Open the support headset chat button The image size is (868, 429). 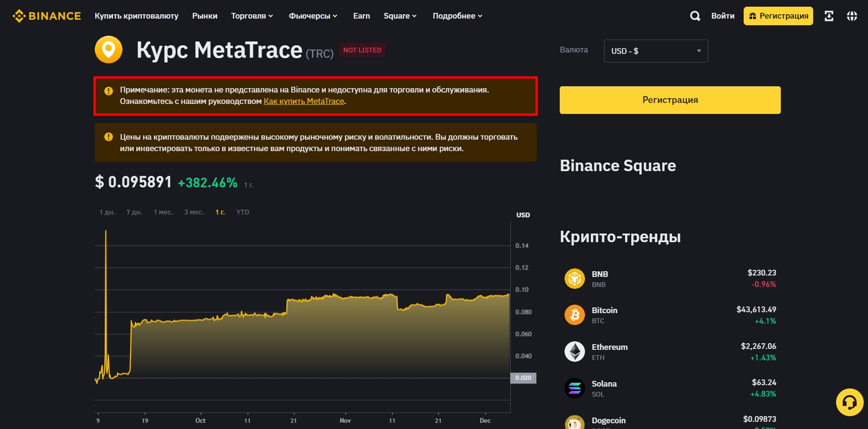(x=849, y=402)
